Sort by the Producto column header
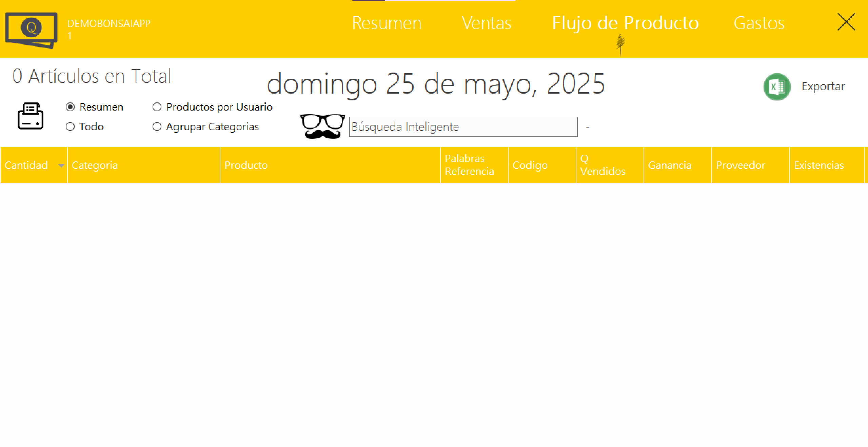The height and width of the screenshot is (447, 868). [246, 166]
